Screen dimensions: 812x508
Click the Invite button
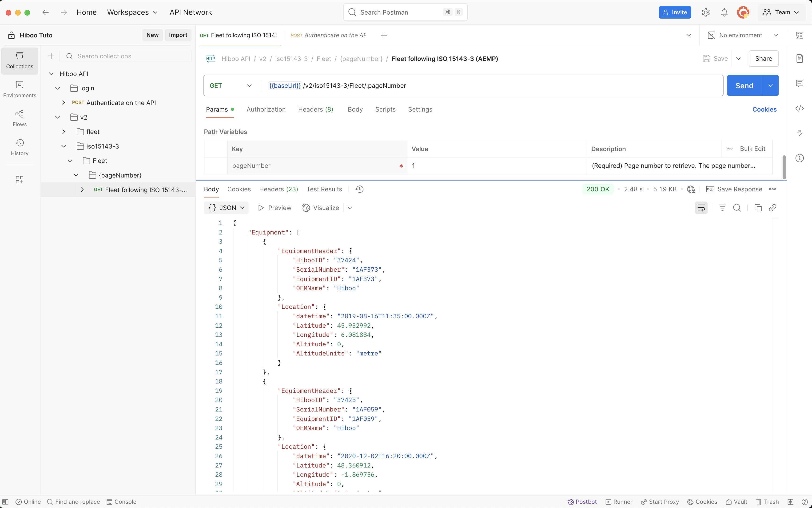[x=675, y=12]
